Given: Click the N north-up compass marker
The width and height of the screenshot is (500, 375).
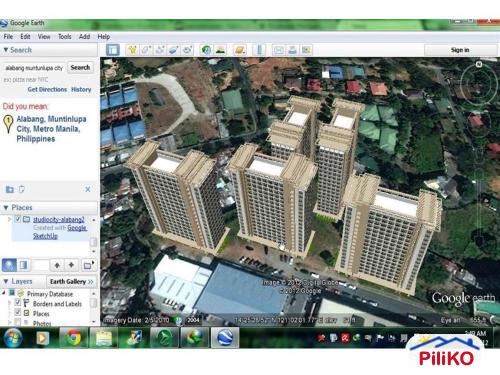Looking at the screenshot, I should click(x=479, y=64).
